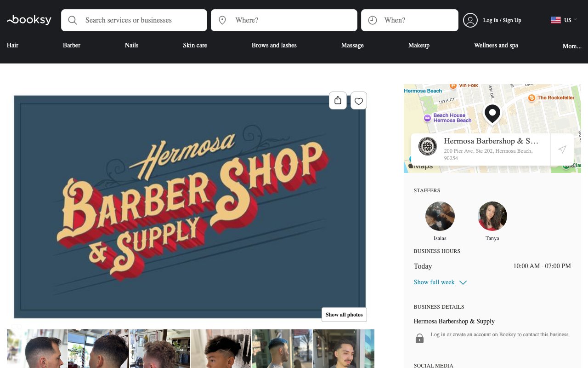Click the Search services or businesses field
Screen dimensions: 588x368
point(134,20)
